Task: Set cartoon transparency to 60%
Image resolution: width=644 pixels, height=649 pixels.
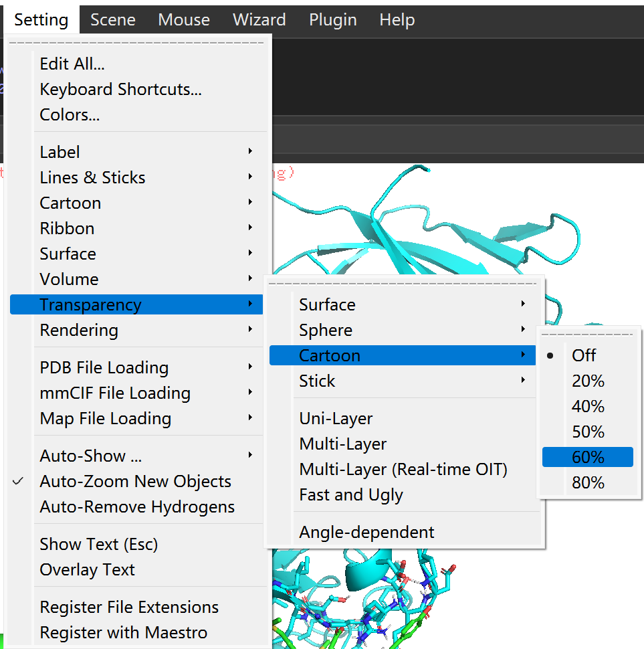Action: 588,457
